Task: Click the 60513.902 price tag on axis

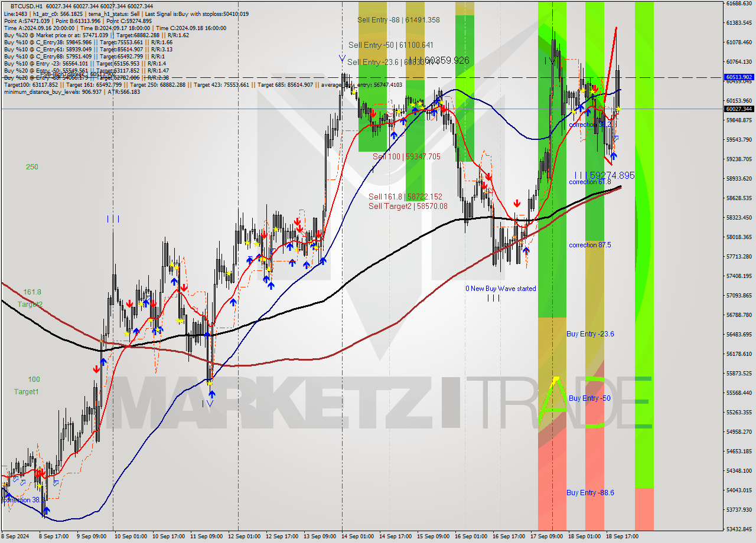Action: [x=739, y=77]
